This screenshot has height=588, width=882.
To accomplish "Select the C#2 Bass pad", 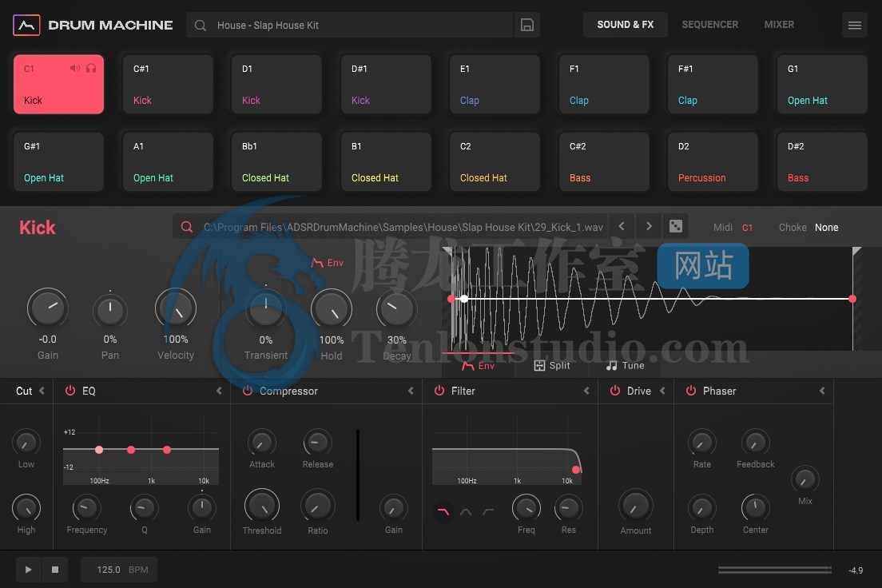I will pos(603,162).
